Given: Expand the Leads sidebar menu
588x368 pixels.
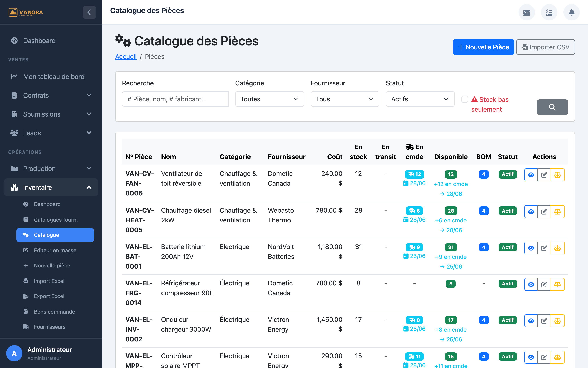Looking at the screenshot, I should tap(51, 133).
